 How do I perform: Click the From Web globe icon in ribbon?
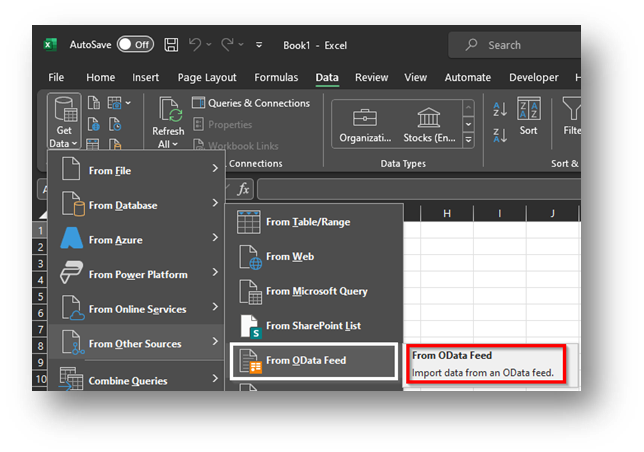94,124
